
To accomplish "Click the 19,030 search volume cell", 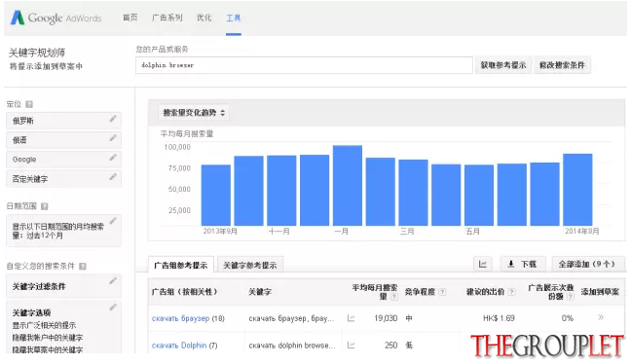I will (386, 318).
